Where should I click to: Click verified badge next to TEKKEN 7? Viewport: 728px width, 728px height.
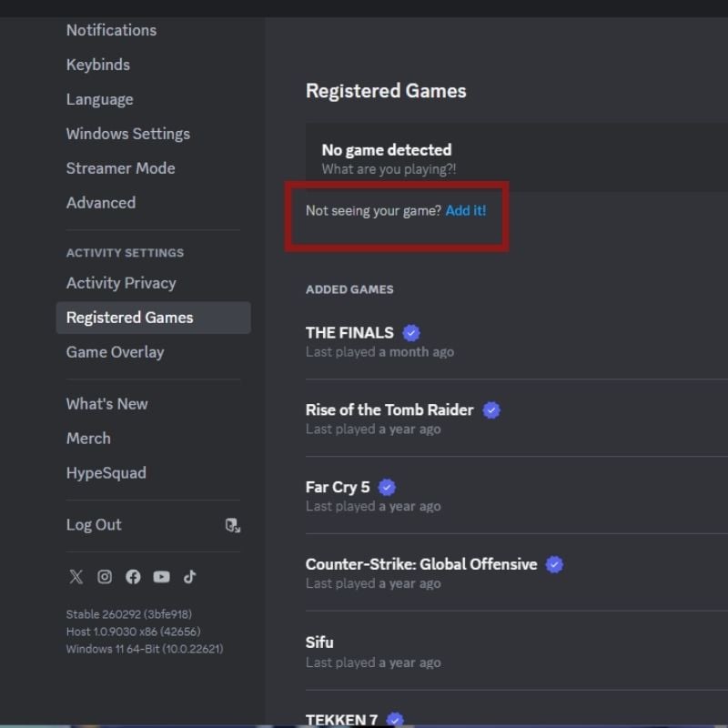pyautogui.click(x=395, y=719)
